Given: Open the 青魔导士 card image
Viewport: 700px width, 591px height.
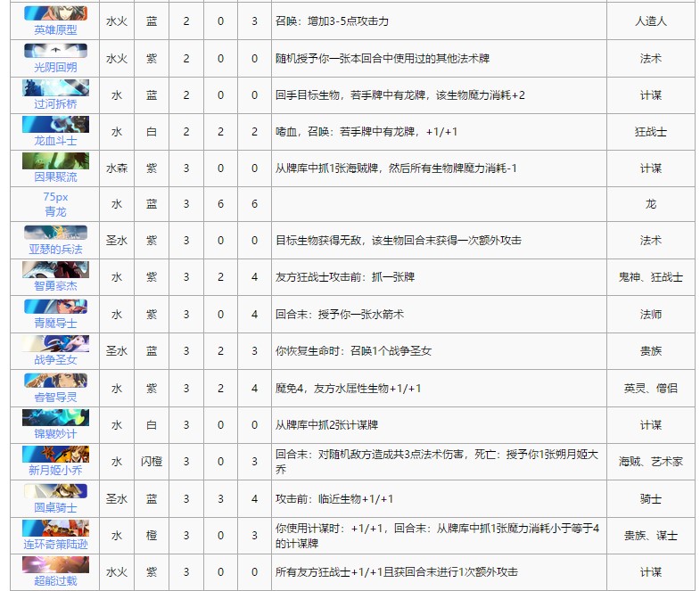Looking at the screenshot, I should (55, 306).
